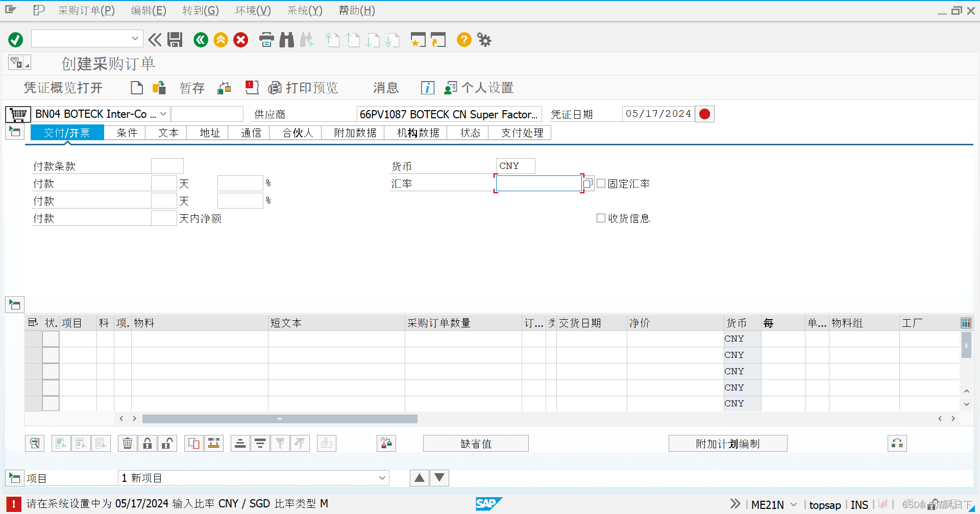Enable the 固定汇率 fixed exchange rate checkbox
Image resolution: width=980 pixels, height=514 pixels.
(601, 183)
